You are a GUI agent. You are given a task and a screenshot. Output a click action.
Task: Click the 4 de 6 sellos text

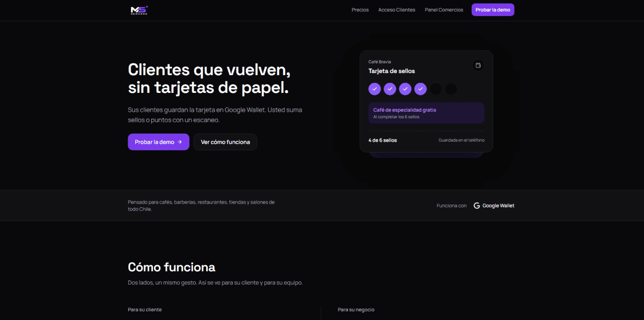(383, 140)
